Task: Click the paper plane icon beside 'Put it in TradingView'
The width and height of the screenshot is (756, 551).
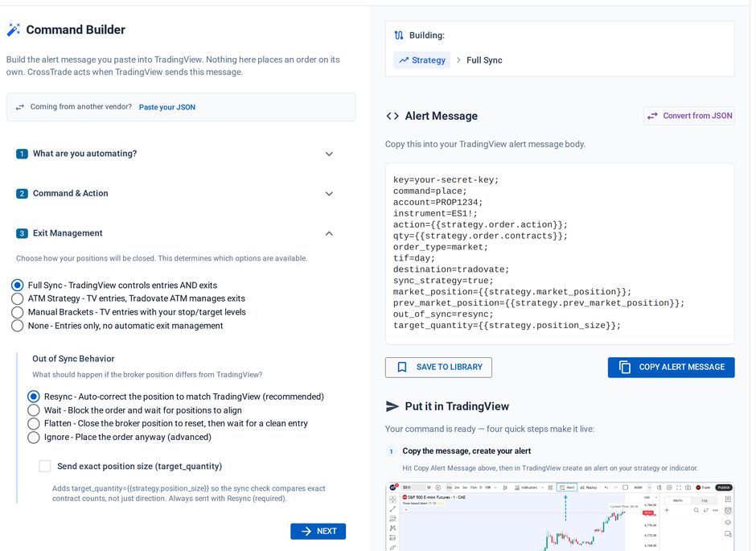Action: click(x=392, y=406)
